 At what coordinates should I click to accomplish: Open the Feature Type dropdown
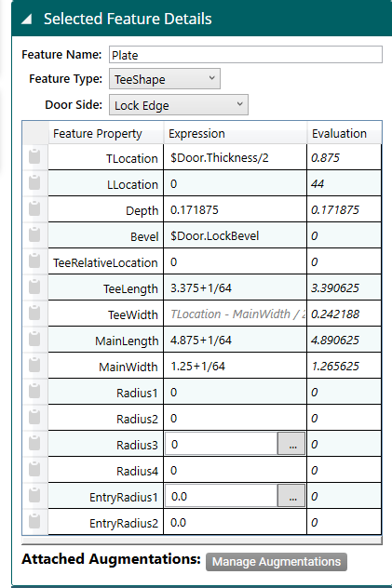pos(165,79)
